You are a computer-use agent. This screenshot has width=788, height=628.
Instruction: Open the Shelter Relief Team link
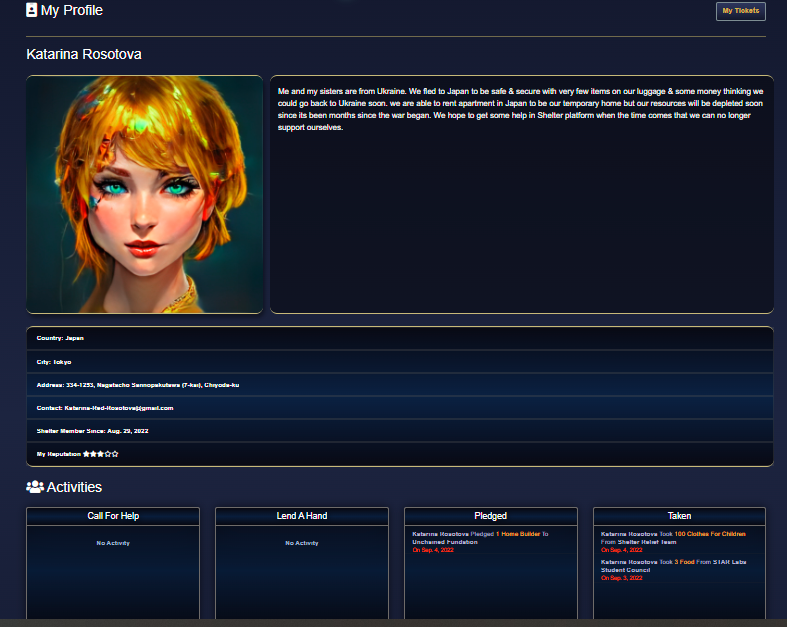click(647, 542)
